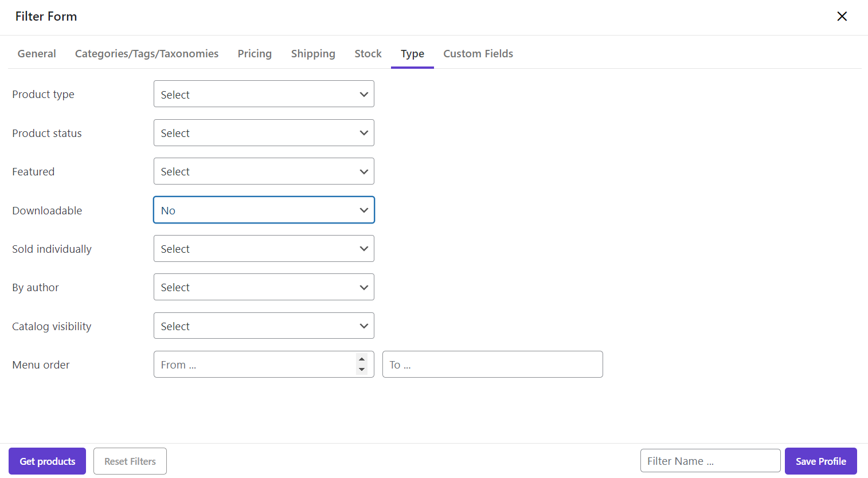Focus the Filter Name input field

point(710,461)
